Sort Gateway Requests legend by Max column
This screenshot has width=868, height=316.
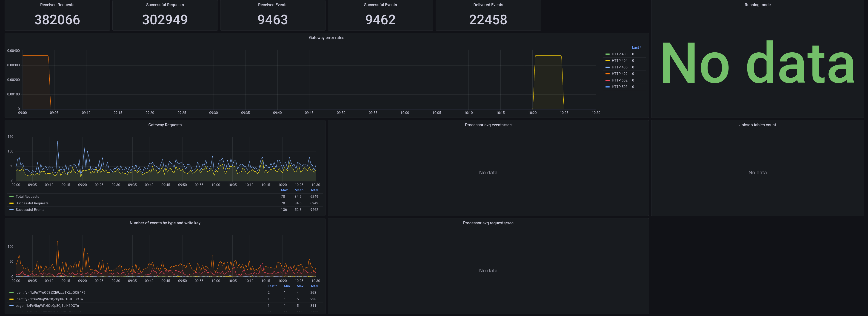(284, 190)
